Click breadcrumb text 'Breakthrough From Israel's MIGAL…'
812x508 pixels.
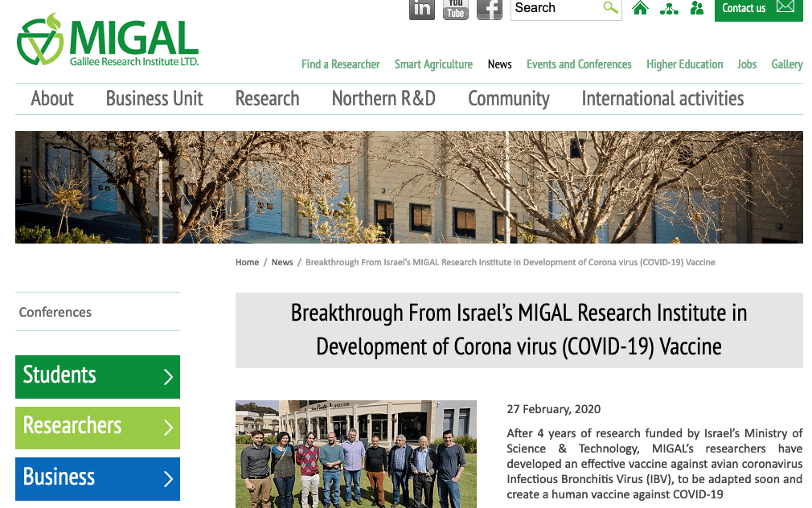click(510, 263)
